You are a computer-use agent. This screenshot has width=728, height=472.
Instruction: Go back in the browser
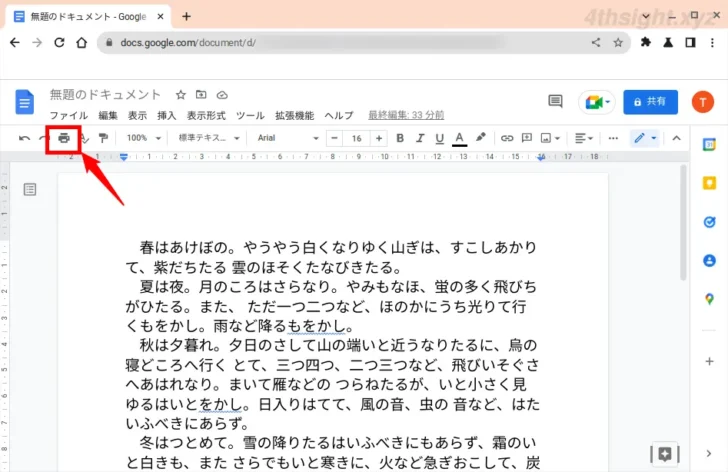click(15, 43)
